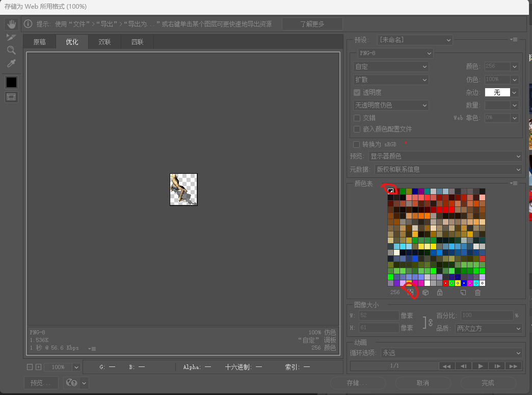This screenshot has height=395, width=532.
Task: Click the 完成 button
Action: [487, 383]
